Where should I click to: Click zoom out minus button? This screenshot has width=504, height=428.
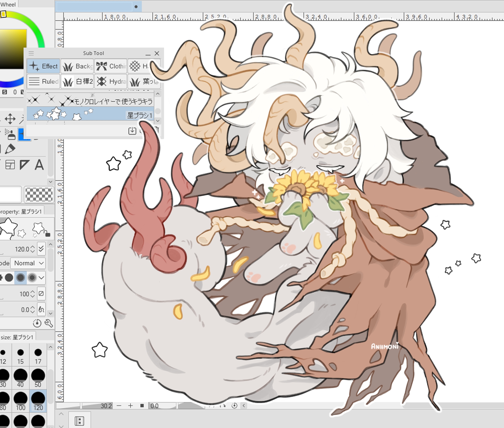point(119,406)
